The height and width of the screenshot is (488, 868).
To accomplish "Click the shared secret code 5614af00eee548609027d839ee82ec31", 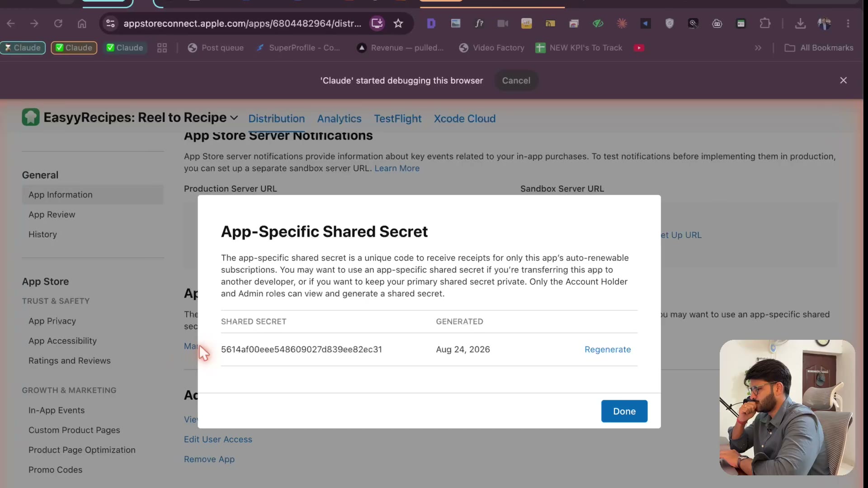I will coord(302,349).
